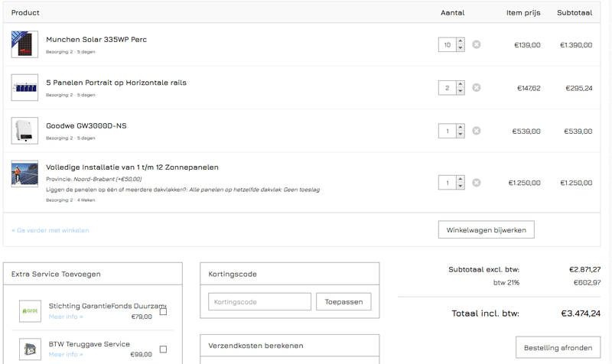Click the Winkelwagen bijwerken button

pyautogui.click(x=486, y=229)
